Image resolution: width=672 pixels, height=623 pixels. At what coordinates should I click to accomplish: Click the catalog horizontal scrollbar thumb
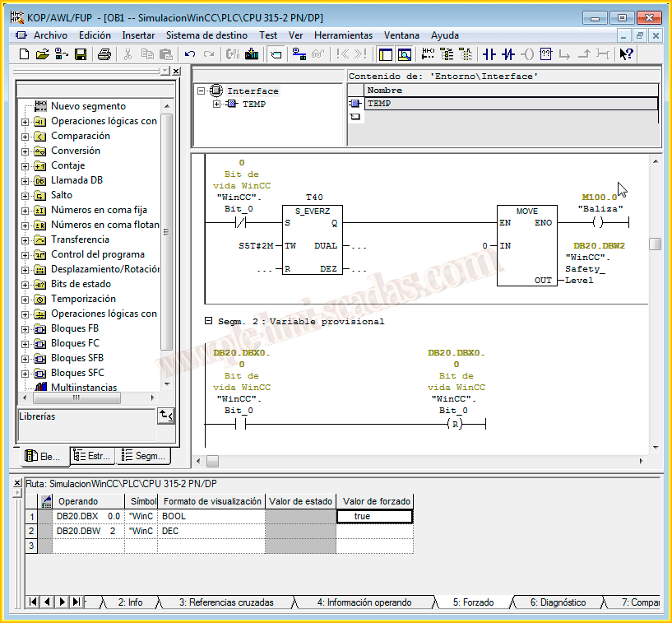[x=76, y=398]
